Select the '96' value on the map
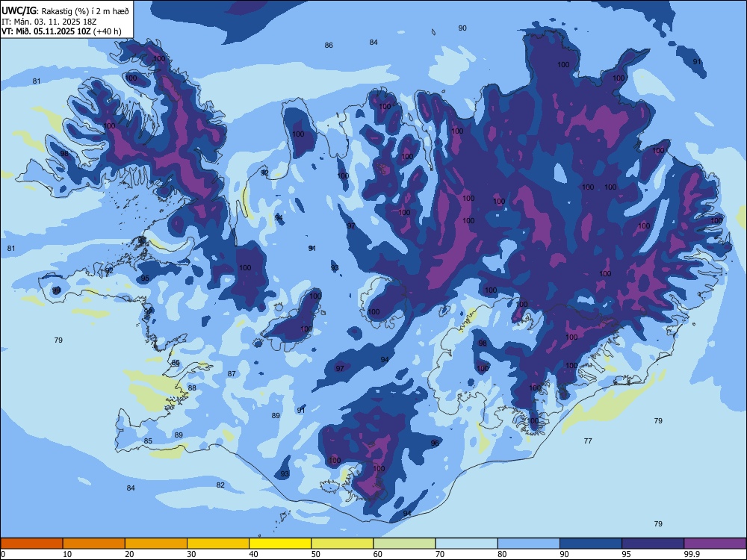 tap(435, 444)
